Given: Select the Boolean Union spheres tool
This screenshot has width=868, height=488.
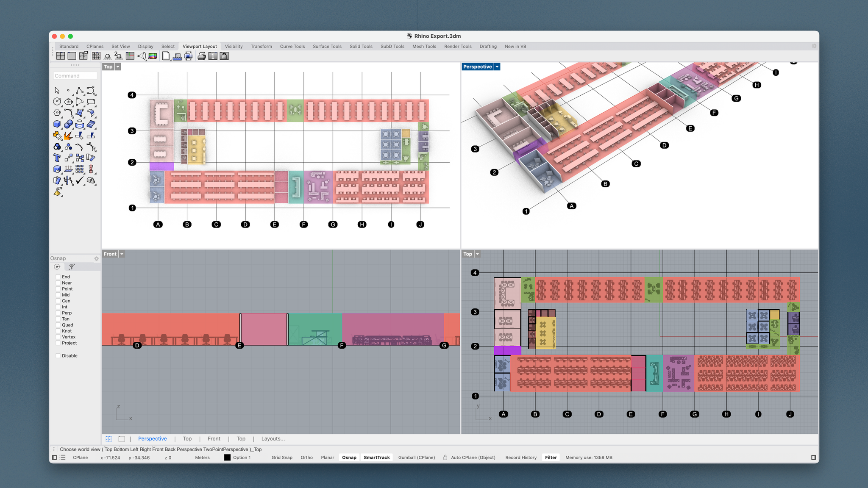Looking at the screenshot, I should coord(68,124).
